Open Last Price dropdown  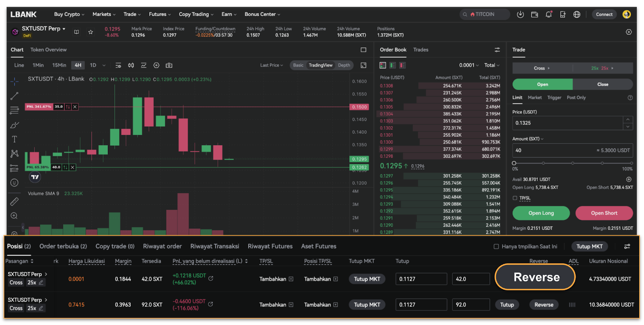click(x=272, y=65)
